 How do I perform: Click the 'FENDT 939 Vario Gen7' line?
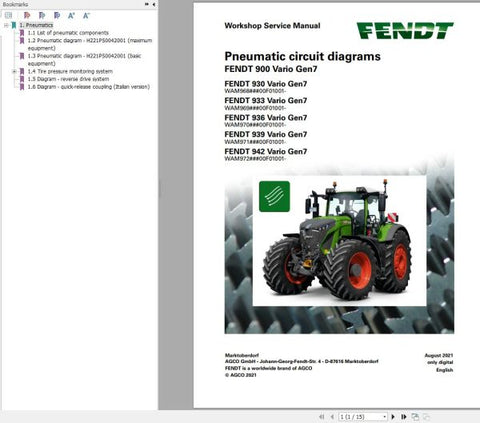266,134
